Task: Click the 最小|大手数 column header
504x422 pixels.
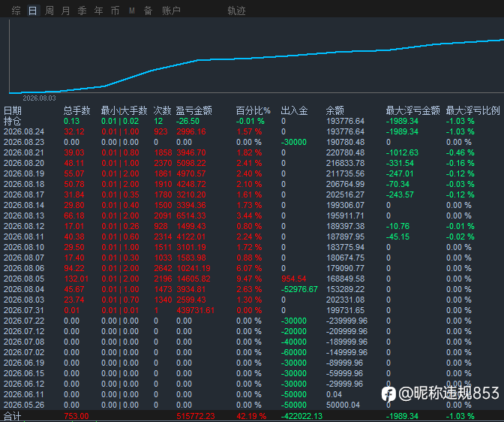Action: 124,110
